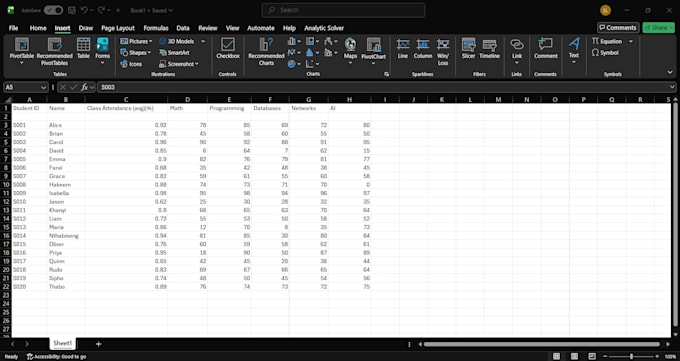Image resolution: width=680 pixels, height=361 pixels.
Task: Switch to Page Layout view in status bar
Action: (574, 357)
